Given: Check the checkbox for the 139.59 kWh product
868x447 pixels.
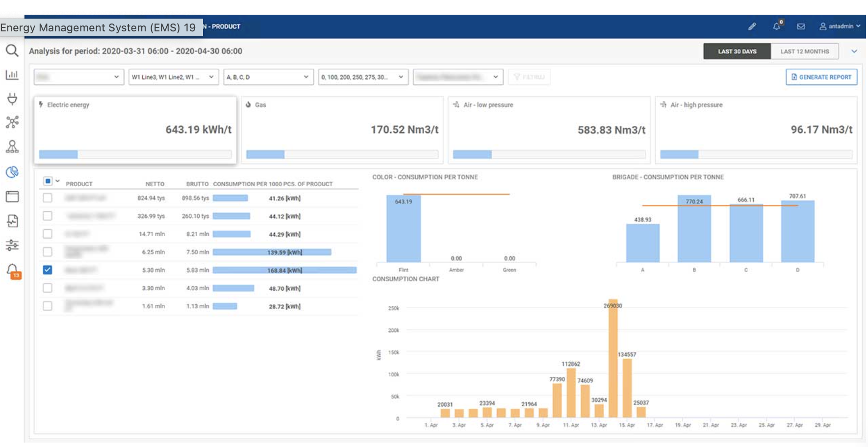Looking at the screenshot, I should (47, 252).
